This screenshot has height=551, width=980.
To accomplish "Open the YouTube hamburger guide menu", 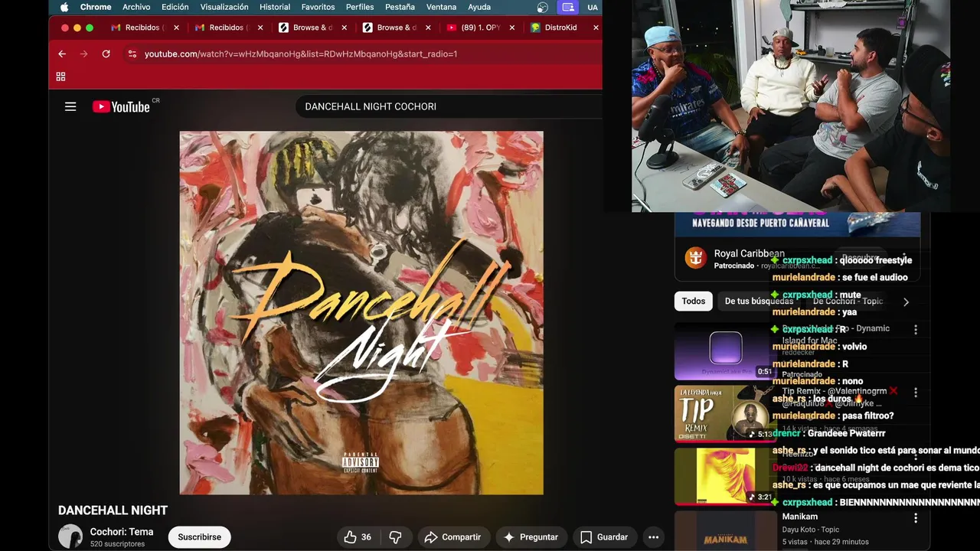I will (x=70, y=107).
